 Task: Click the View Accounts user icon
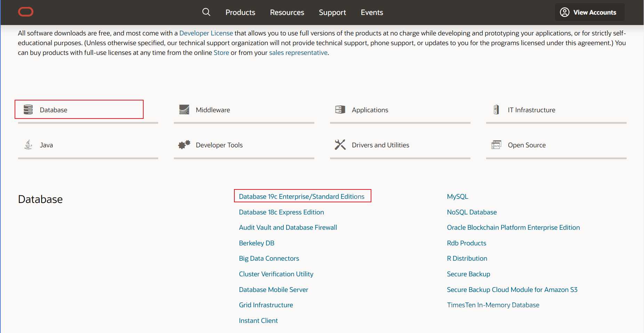tap(565, 12)
